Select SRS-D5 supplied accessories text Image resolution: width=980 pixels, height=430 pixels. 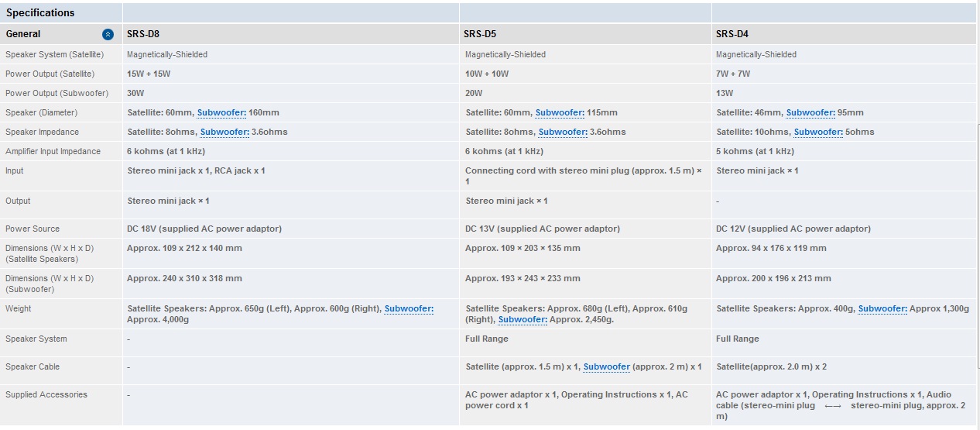coord(577,400)
